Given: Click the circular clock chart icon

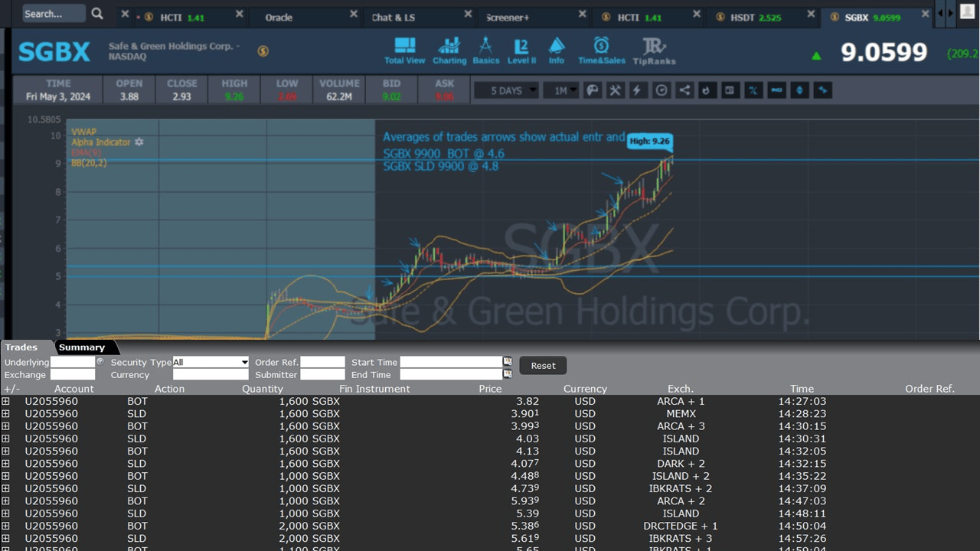Looking at the screenshot, I should (x=661, y=90).
